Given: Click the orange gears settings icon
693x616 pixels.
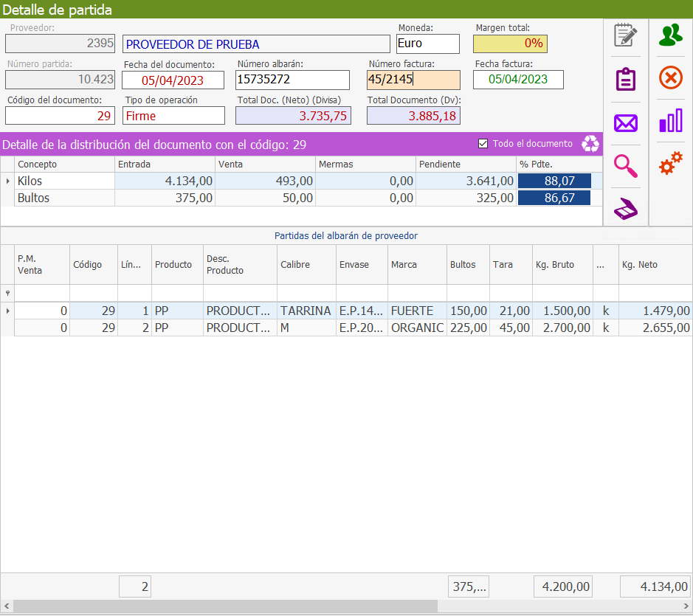Looking at the screenshot, I should (671, 164).
